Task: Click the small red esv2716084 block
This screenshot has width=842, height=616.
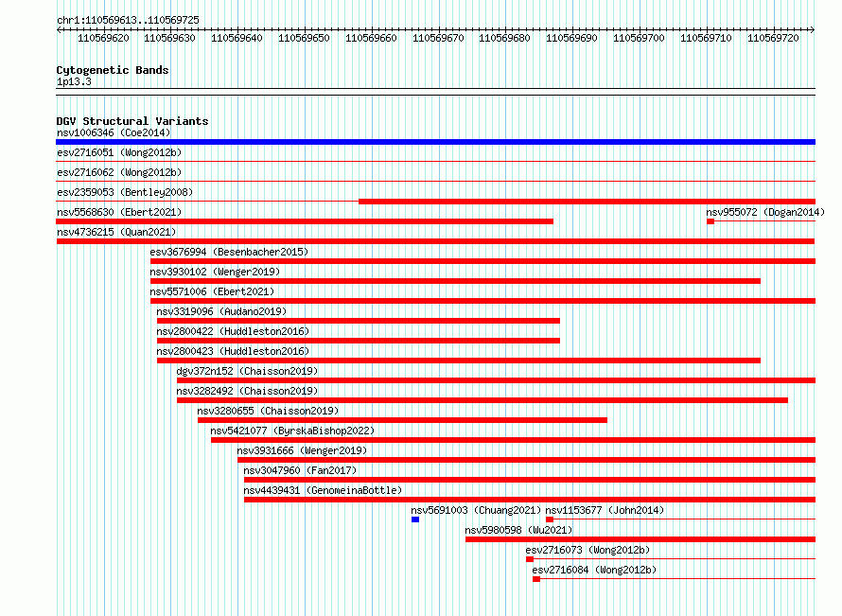Action: click(535, 579)
